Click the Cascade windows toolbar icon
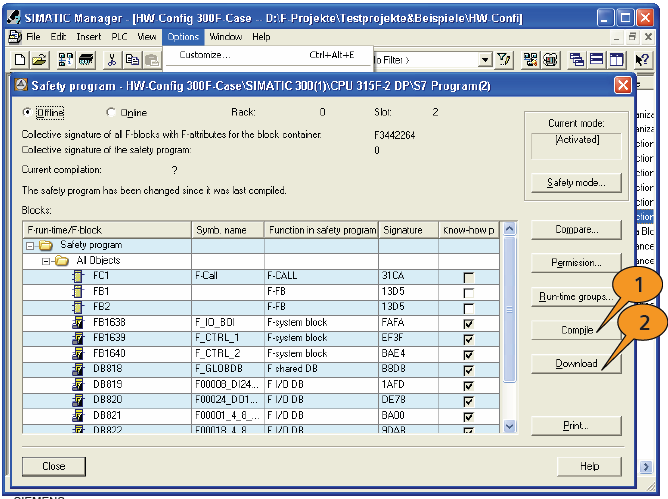This screenshot has width=668, height=499. point(576,60)
